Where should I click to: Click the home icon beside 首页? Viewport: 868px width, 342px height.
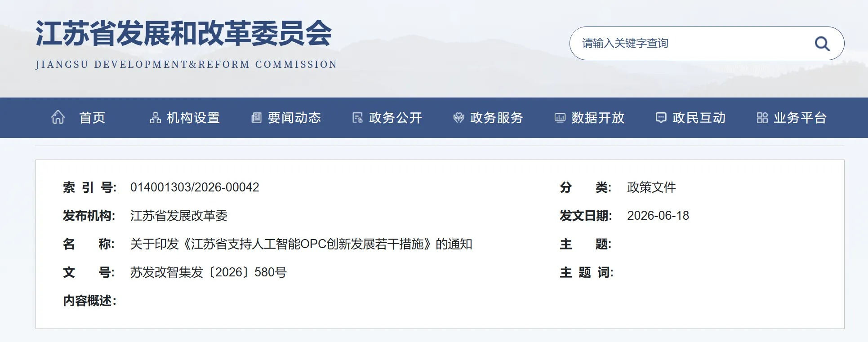point(58,117)
